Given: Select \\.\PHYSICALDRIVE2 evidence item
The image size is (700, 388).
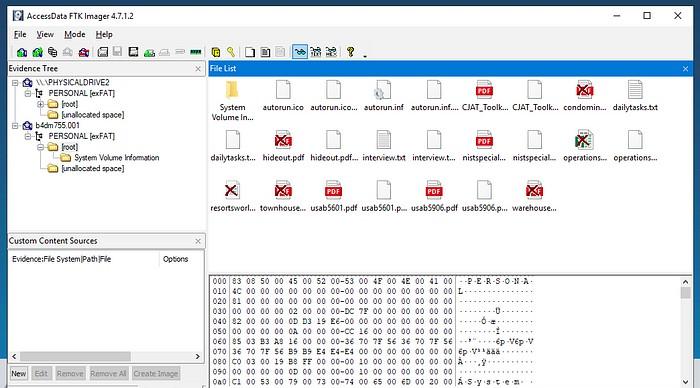Looking at the screenshot, I should point(72,83).
